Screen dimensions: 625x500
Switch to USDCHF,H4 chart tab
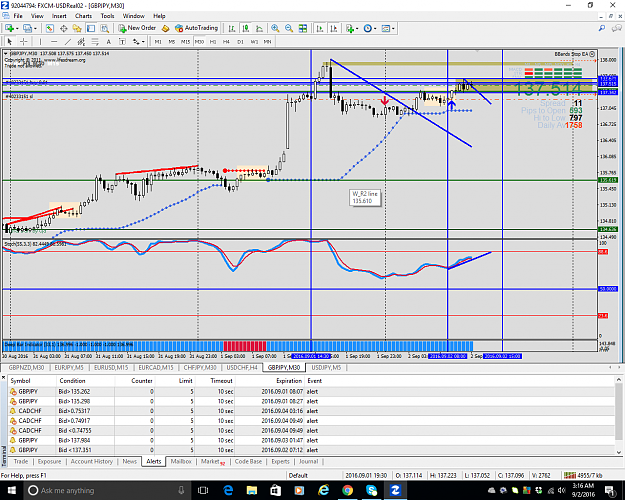[242, 368]
